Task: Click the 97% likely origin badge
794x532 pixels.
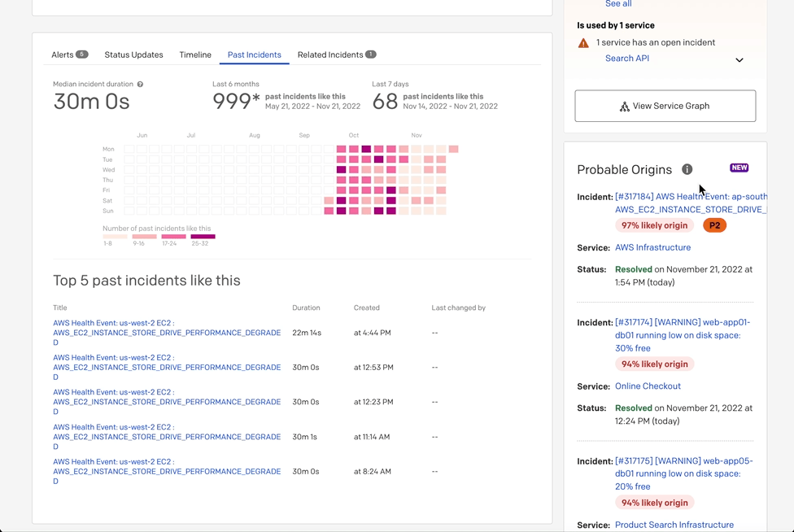Action: [654, 225]
